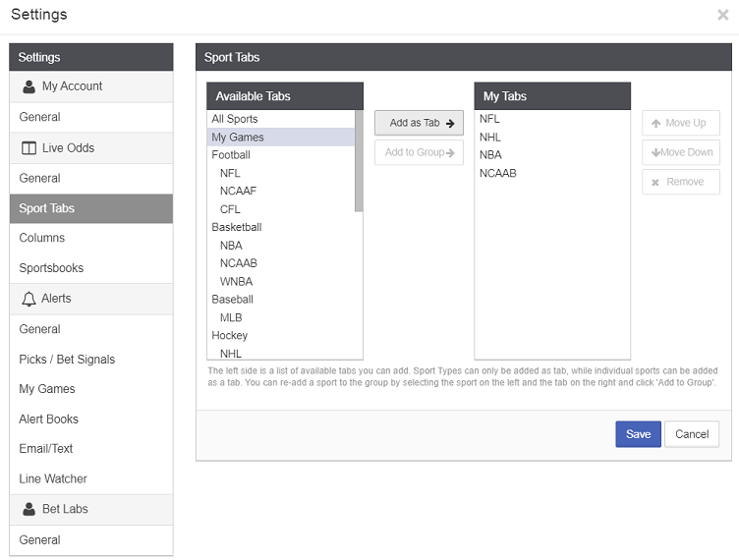This screenshot has width=739, height=560.
Task: Click the My Account person icon
Action: pyautogui.click(x=28, y=86)
